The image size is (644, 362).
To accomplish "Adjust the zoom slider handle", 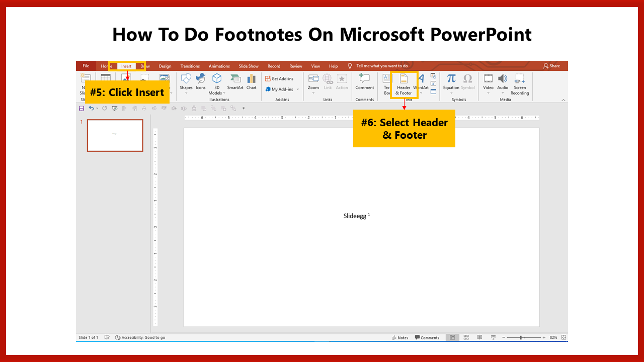I will point(521,337).
